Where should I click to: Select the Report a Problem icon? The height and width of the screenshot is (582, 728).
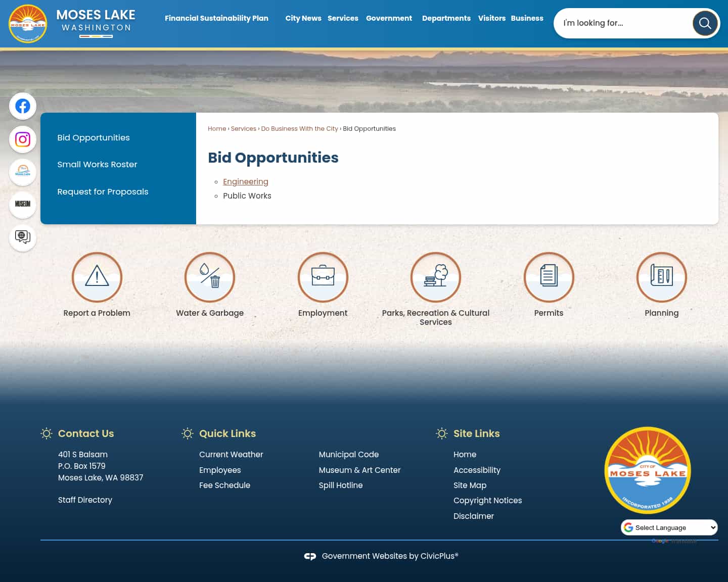point(97,277)
